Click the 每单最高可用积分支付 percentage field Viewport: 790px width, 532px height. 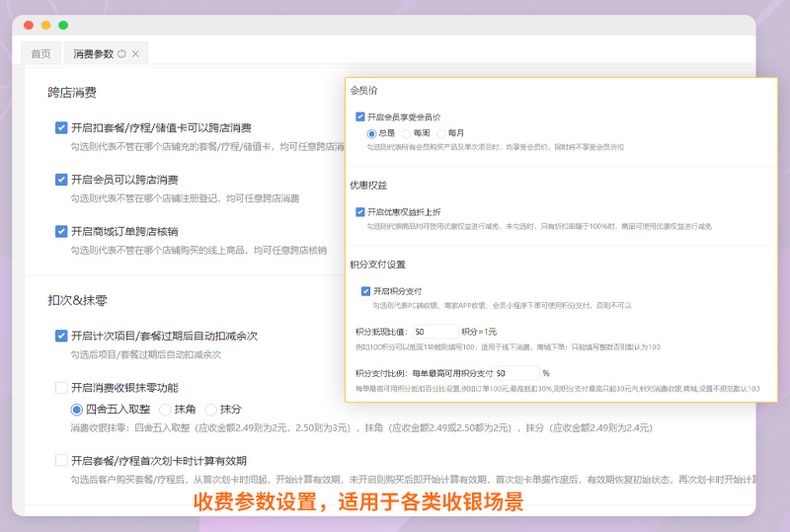click(515, 373)
